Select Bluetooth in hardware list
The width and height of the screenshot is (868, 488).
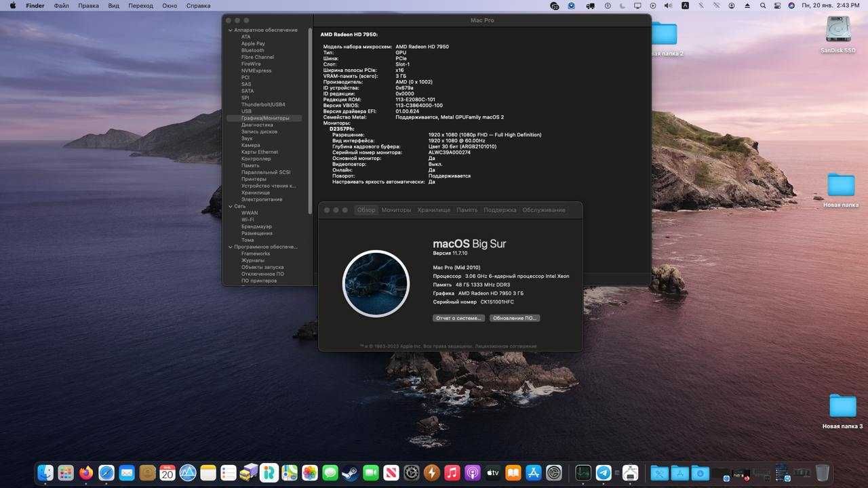click(x=253, y=50)
